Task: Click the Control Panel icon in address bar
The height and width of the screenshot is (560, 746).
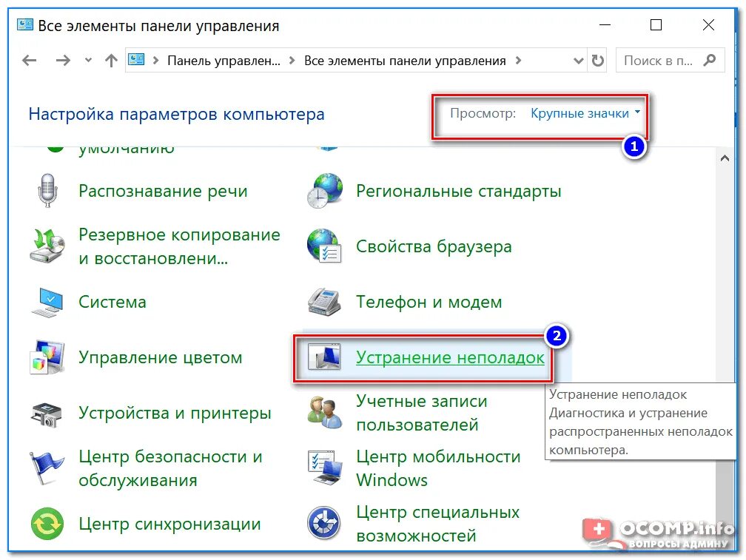Action: click(136, 59)
